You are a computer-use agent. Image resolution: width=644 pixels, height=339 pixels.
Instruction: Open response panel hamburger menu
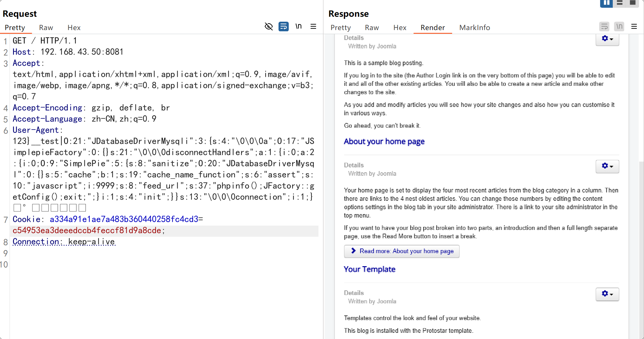click(x=634, y=27)
